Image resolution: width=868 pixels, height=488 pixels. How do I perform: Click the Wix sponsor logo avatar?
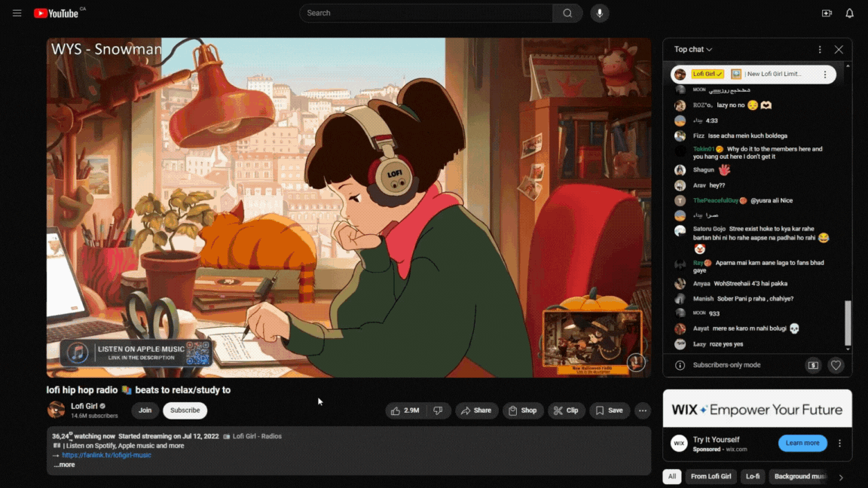click(x=679, y=443)
